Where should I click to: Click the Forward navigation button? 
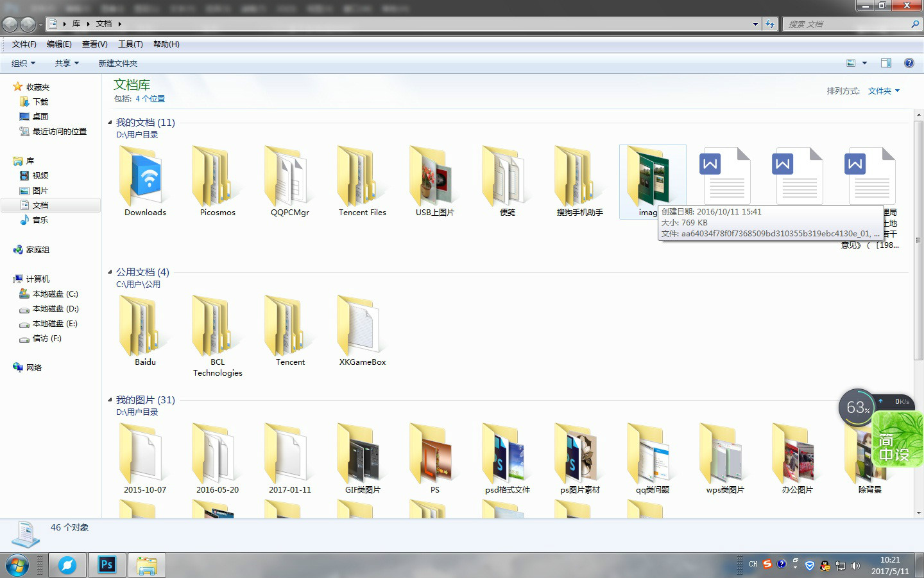[28, 24]
